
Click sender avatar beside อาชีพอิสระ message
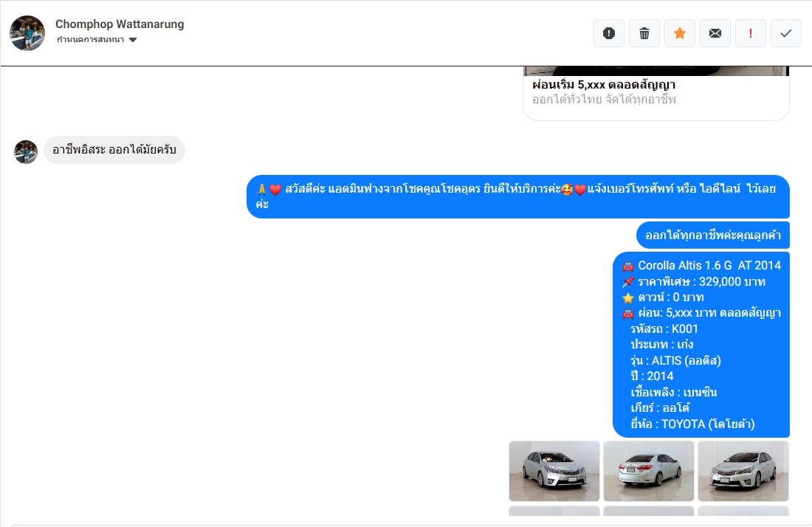click(26, 152)
